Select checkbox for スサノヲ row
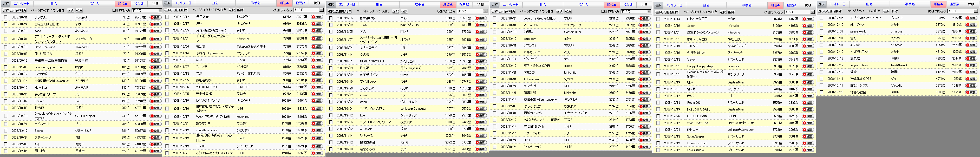 pyautogui.click(x=167, y=67)
